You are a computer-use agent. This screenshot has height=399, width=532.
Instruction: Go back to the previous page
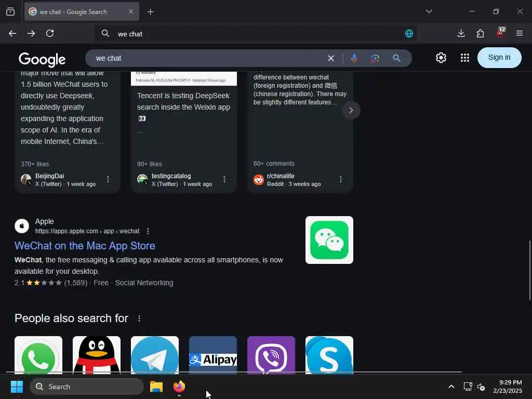coord(12,33)
